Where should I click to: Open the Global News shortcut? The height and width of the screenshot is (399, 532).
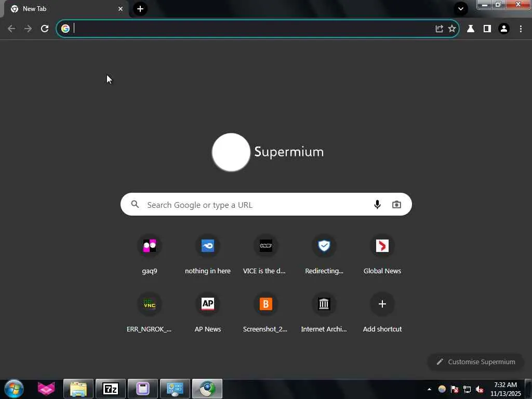[x=382, y=255]
